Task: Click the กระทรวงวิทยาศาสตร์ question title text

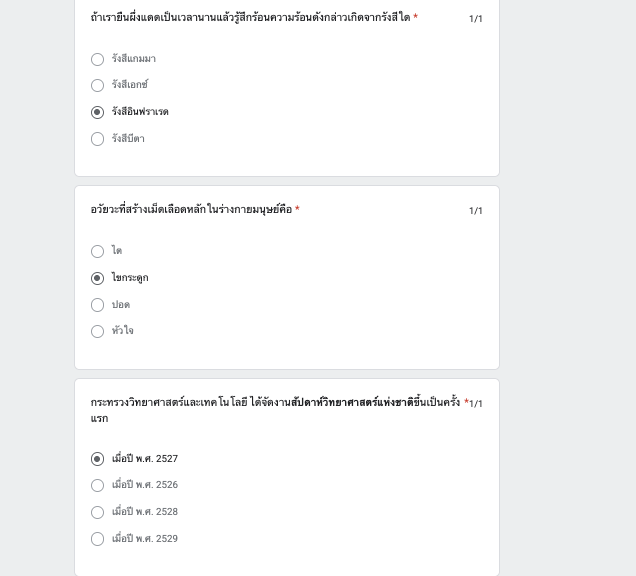Action: pyautogui.click(x=168, y=403)
